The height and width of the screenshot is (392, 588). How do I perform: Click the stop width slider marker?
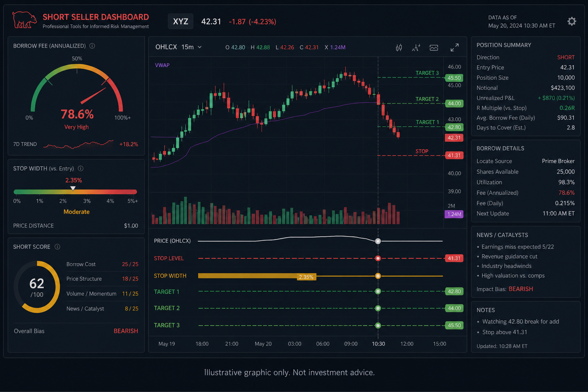tap(73, 188)
